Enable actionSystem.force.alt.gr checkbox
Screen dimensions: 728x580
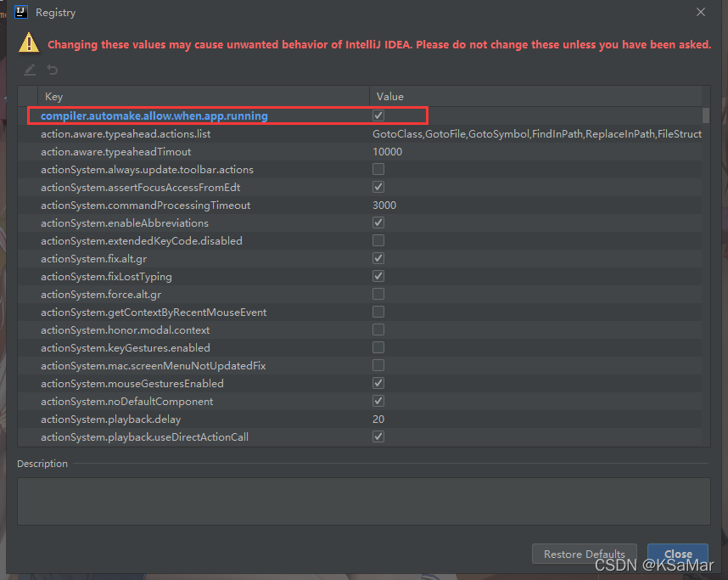(378, 294)
